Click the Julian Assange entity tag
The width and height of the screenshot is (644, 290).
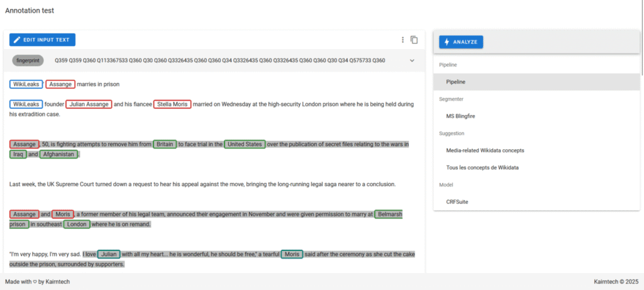(x=89, y=104)
